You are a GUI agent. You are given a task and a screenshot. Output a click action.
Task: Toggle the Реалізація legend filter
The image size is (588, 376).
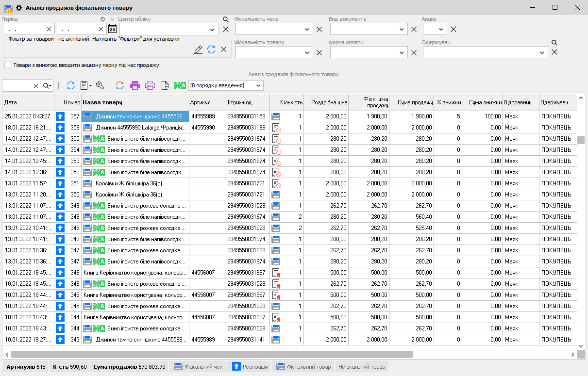pyautogui.click(x=250, y=367)
